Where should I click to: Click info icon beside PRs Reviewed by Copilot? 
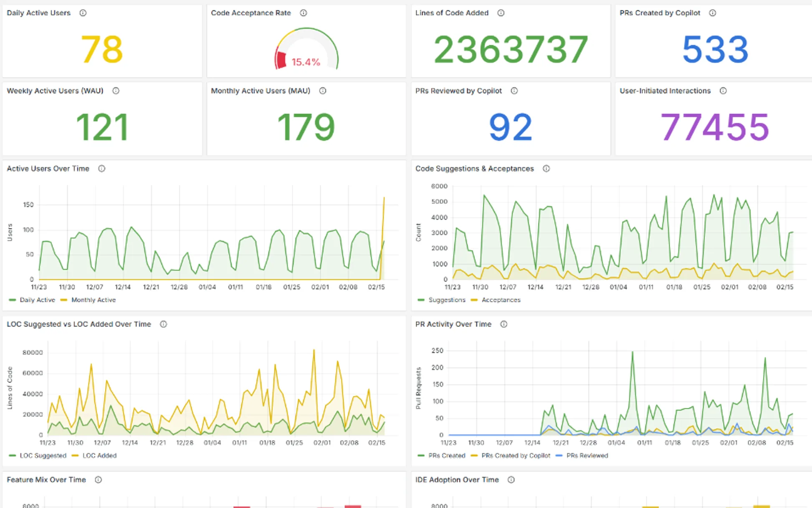pos(514,91)
